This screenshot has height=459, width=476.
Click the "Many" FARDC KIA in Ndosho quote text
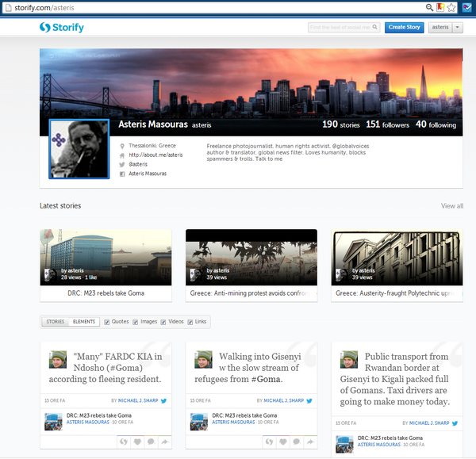(x=106, y=368)
